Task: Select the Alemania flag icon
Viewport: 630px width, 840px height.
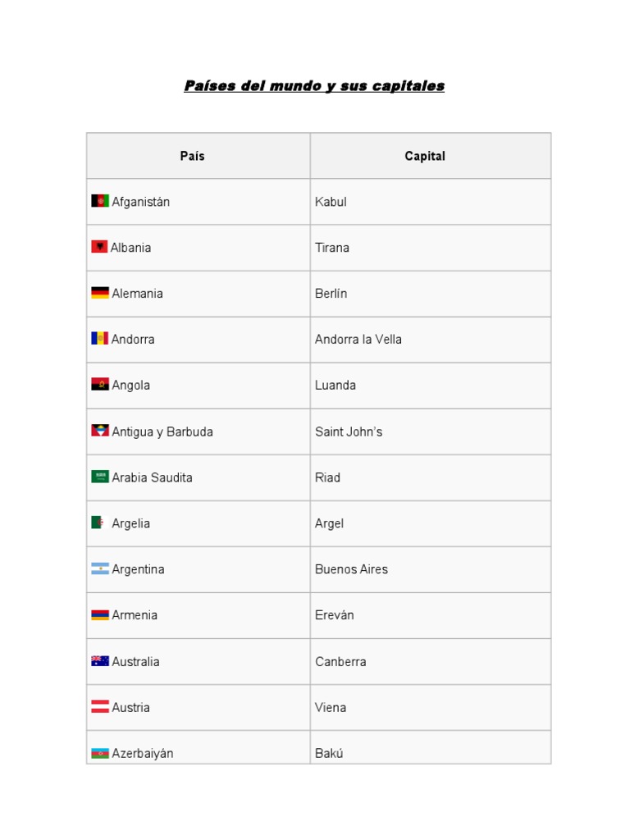Action: (x=100, y=293)
